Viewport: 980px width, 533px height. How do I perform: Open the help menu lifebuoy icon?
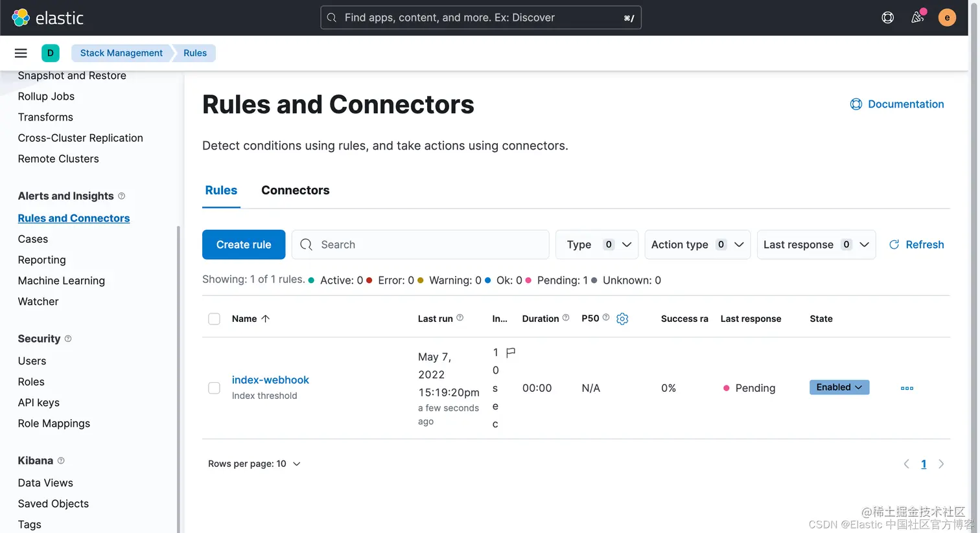888,17
